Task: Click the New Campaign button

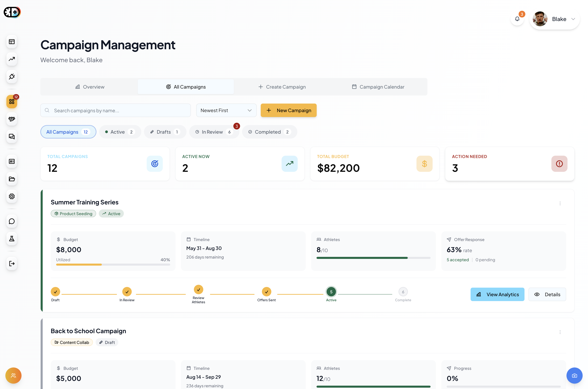Action: tap(289, 110)
